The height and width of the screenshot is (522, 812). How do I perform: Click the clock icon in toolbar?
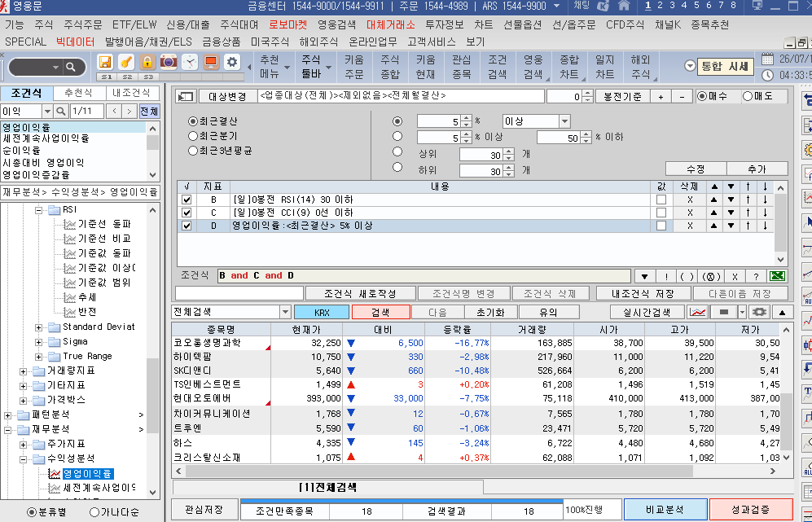pyautogui.click(x=190, y=62)
